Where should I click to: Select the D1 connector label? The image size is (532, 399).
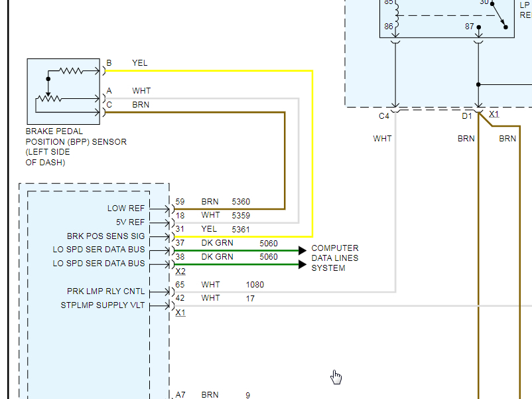[467, 116]
